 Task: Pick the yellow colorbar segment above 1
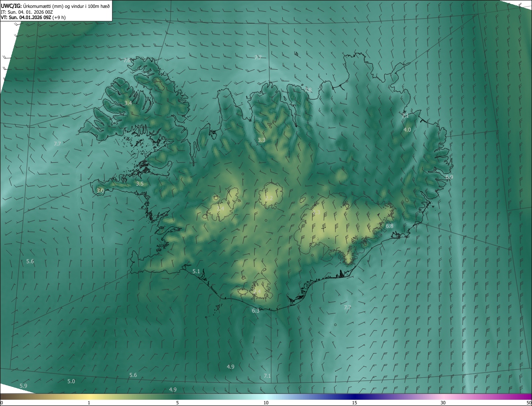89,396
